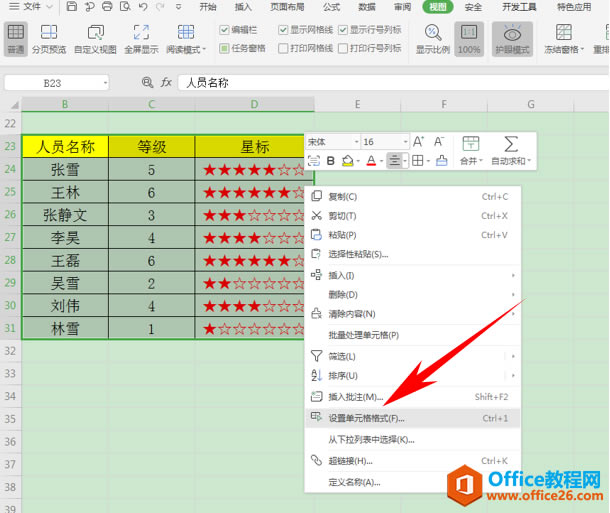Open quick access toolbar customize dropdown

pyautogui.click(x=178, y=7)
